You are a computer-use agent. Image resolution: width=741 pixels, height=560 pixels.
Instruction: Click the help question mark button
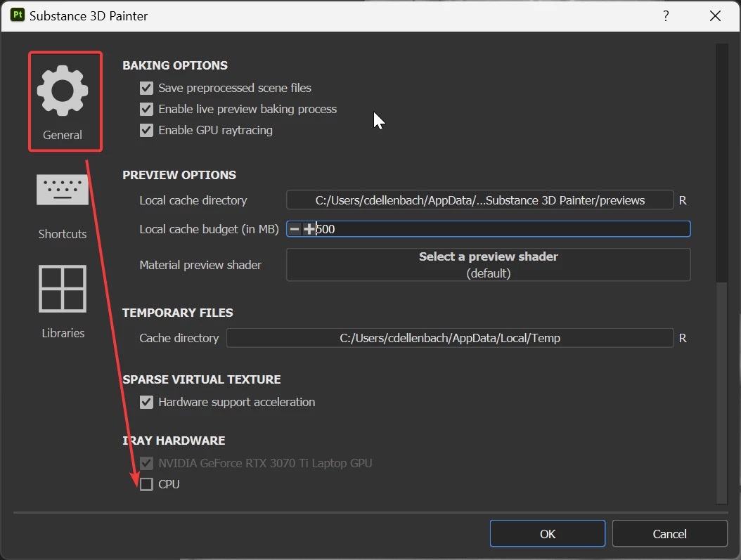(666, 16)
